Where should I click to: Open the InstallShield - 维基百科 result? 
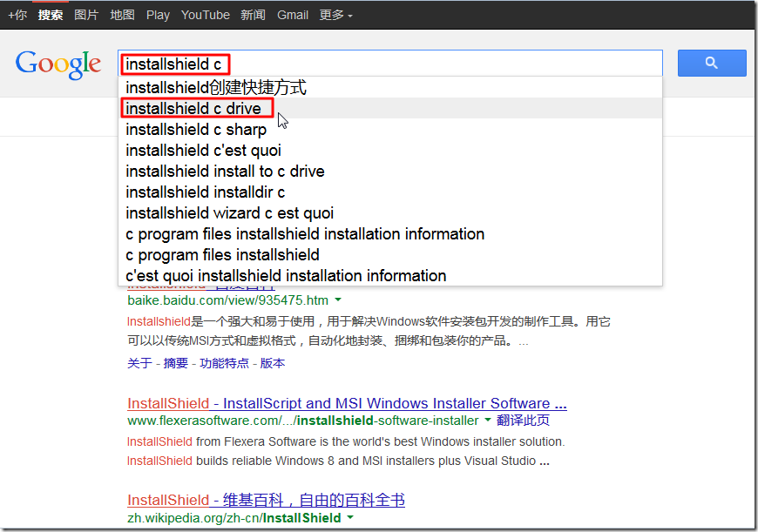tap(266, 500)
